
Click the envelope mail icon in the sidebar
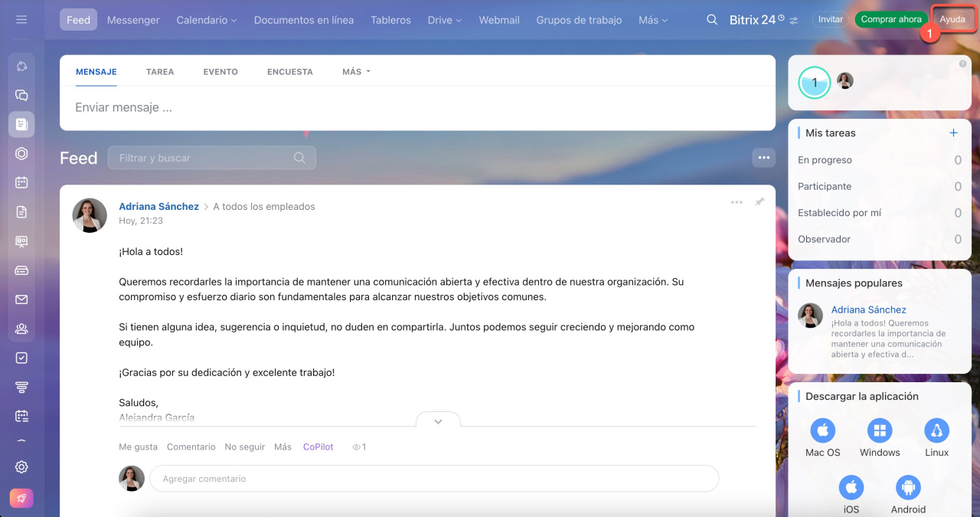[x=21, y=299]
